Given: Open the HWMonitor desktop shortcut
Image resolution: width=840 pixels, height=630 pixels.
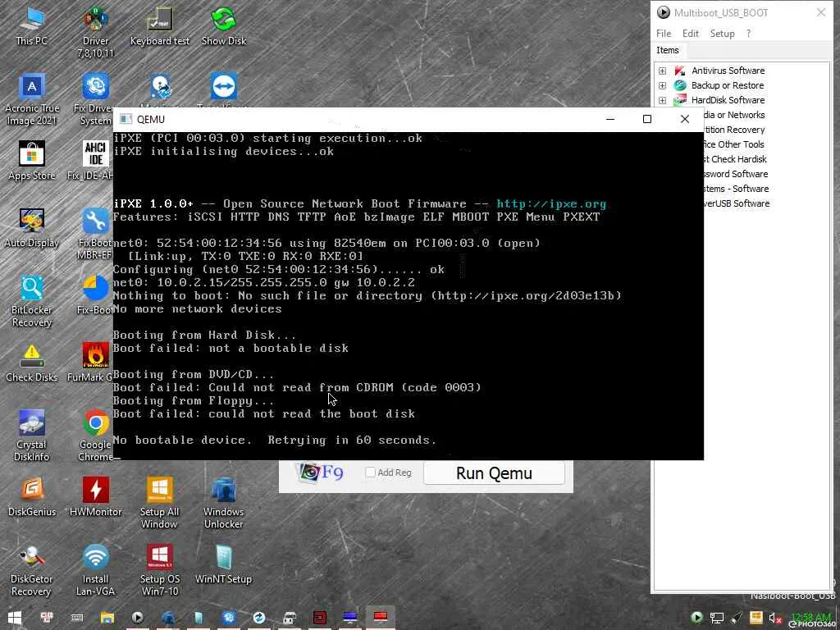Looking at the screenshot, I should (x=95, y=497).
